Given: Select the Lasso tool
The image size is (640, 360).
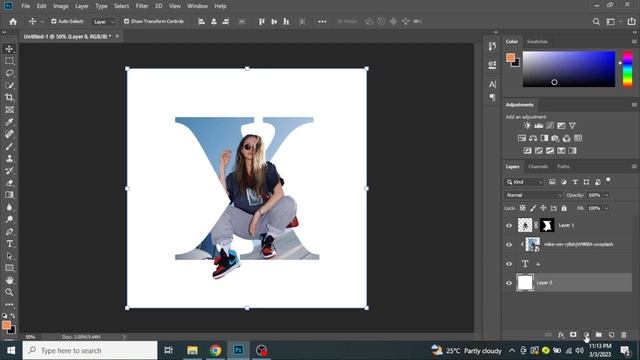Looking at the screenshot, I should pyautogui.click(x=9, y=73).
